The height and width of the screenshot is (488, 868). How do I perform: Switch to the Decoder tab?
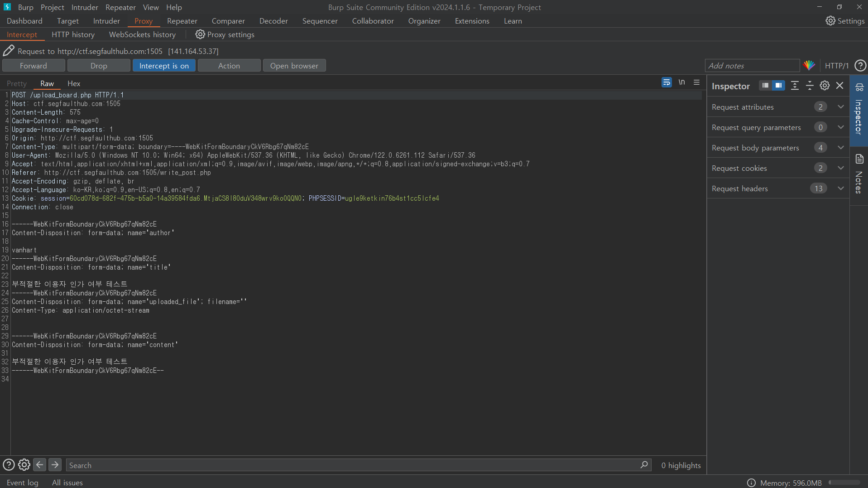click(273, 21)
